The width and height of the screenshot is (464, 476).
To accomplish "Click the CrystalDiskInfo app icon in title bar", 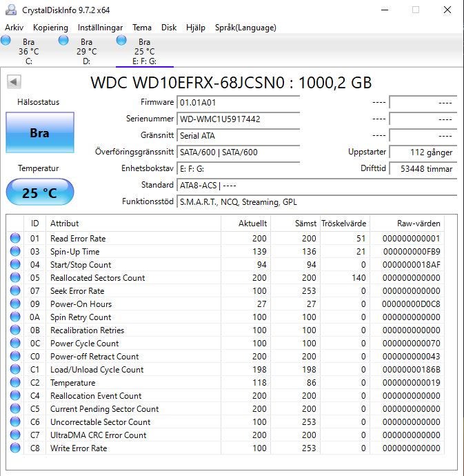I will pos(10,10).
